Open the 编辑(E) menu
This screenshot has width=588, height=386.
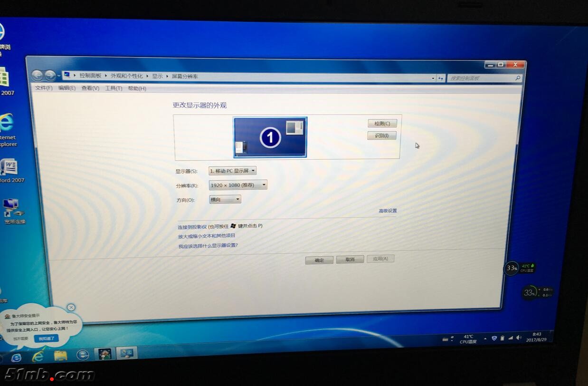[x=67, y=88]
